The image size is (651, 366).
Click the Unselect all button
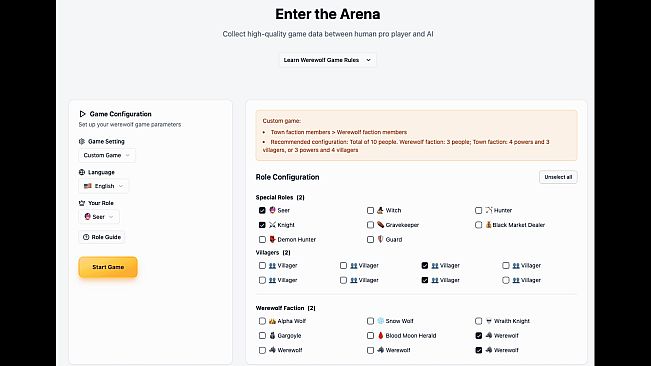pyautogui.click(x=558, y=177)
